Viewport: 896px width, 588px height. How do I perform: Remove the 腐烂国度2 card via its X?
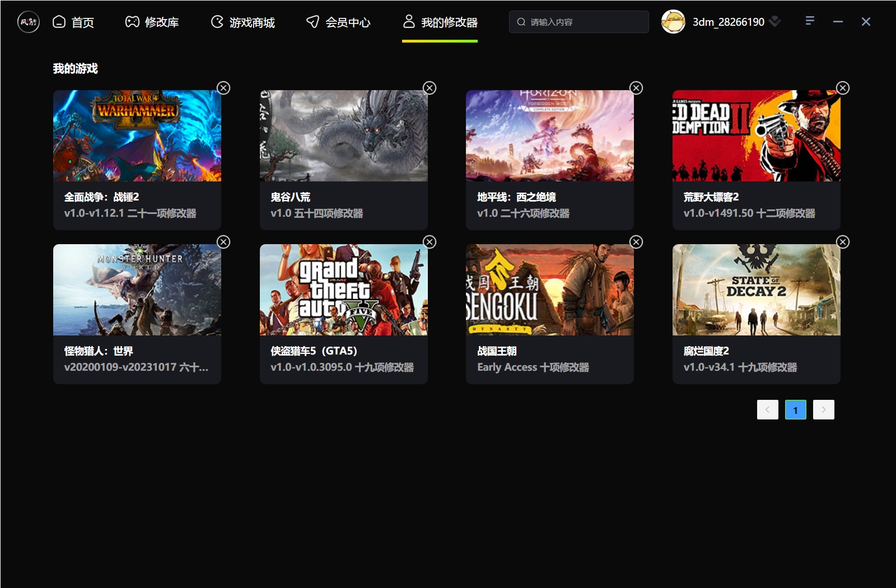pyautogui.click(x=843, y=242)
